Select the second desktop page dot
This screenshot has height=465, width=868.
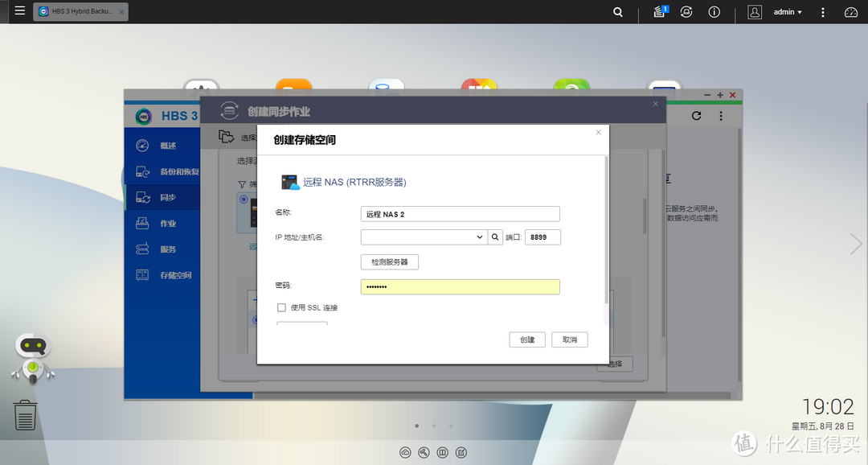pyautogui.click(x=434, y=426)
